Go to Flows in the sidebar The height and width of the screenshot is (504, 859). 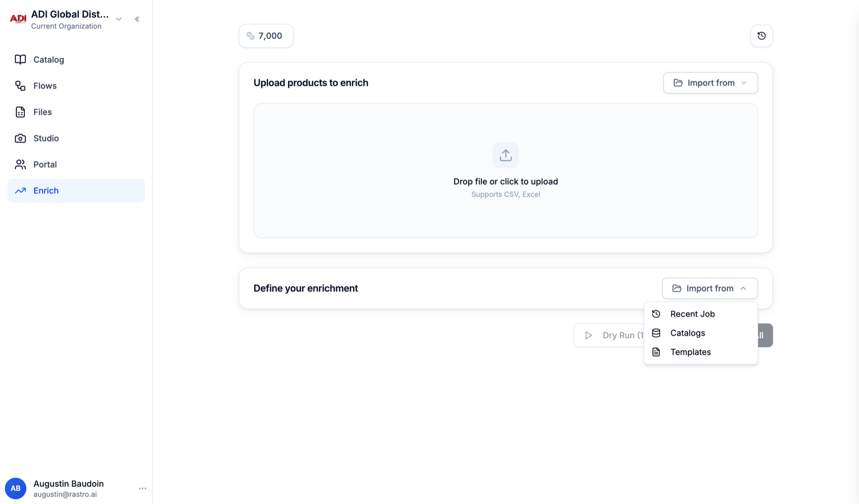click(x=76, y=86)
